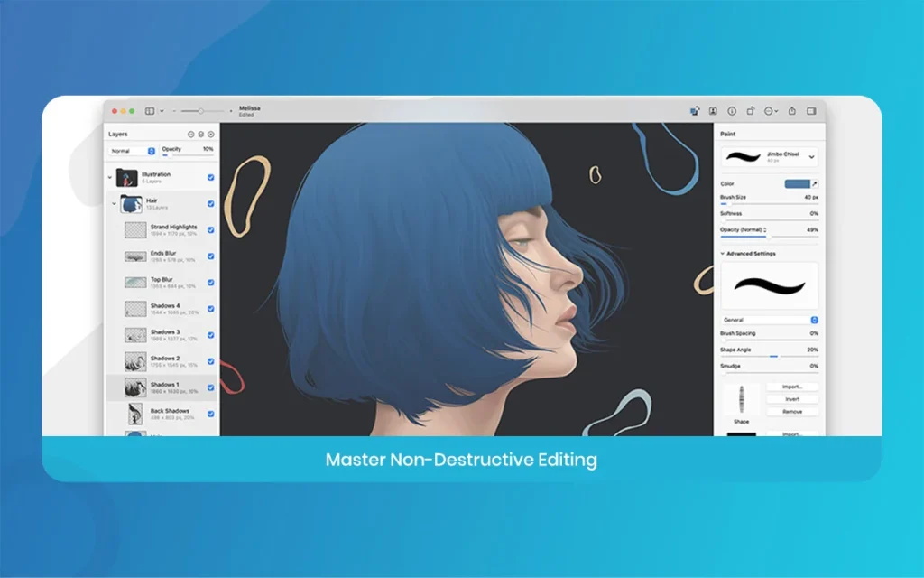The width and height of the screenshot is (924, 578).
Task: Adjust the Shape Angle slider
Action: pos(769,356)
